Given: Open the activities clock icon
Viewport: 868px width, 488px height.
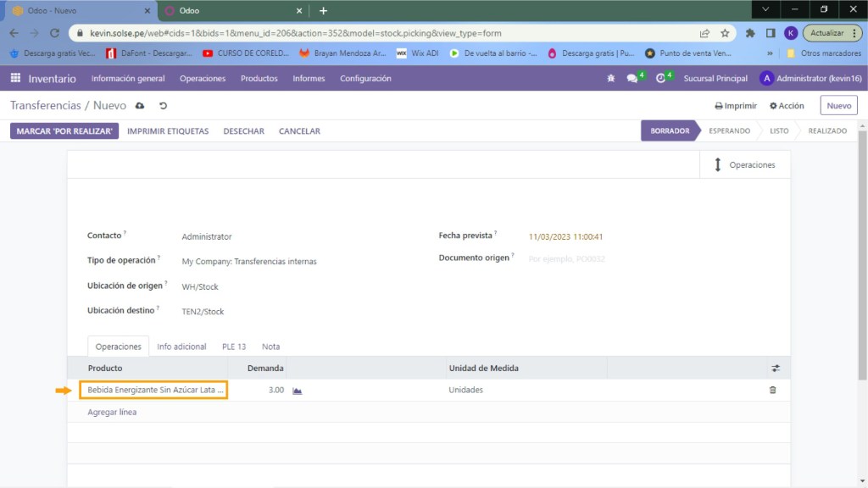Looking at the screenshot, I should coord(661,79).
